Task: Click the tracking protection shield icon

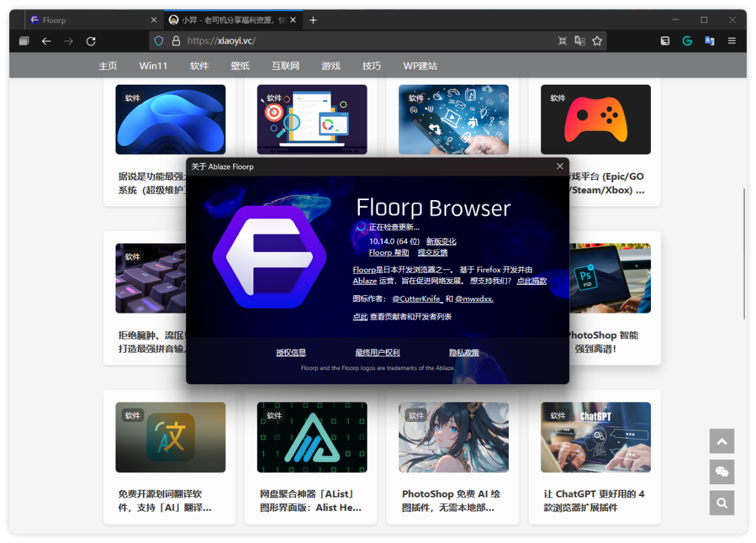Action: tap(159, 41)
